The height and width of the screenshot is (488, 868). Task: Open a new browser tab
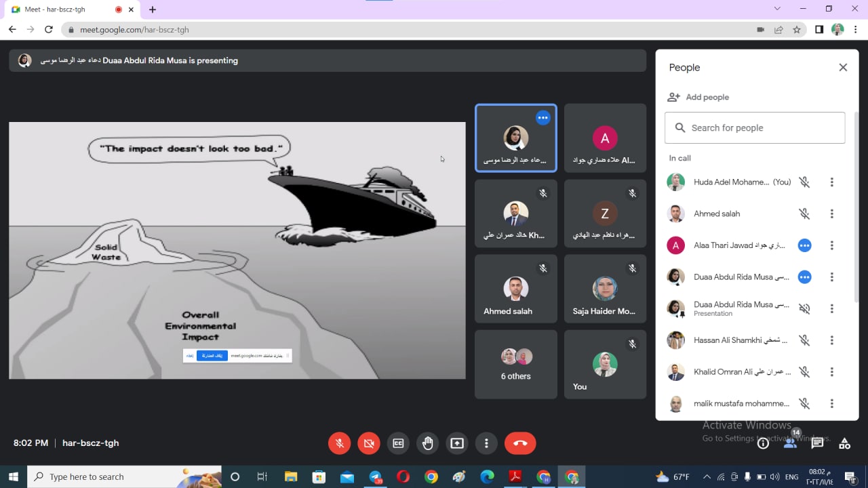click(153, 9)
